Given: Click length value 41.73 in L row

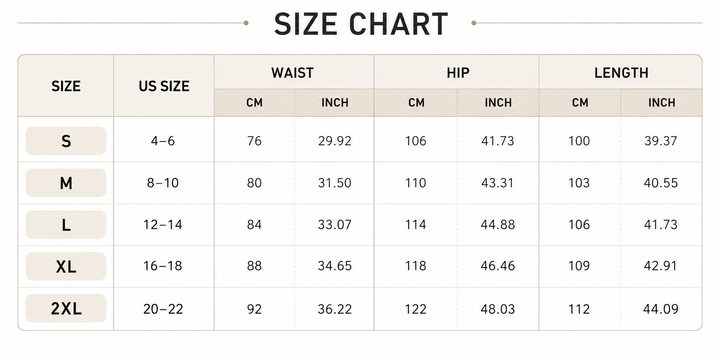Looking at the screenshot, I should click(660, 225).
